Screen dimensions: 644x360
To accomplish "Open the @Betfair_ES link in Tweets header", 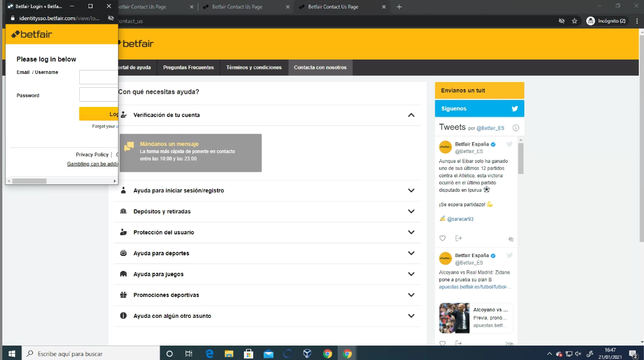I will point(490,128).
